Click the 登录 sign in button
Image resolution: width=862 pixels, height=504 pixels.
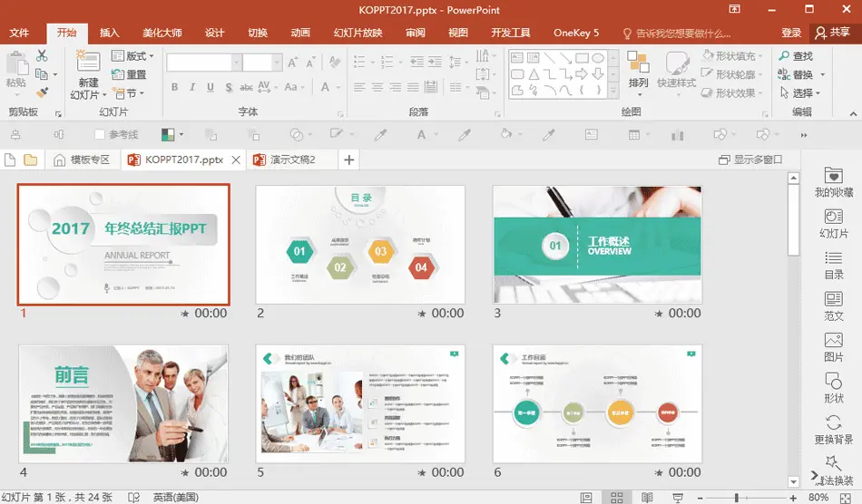click(x=791, y=33)
